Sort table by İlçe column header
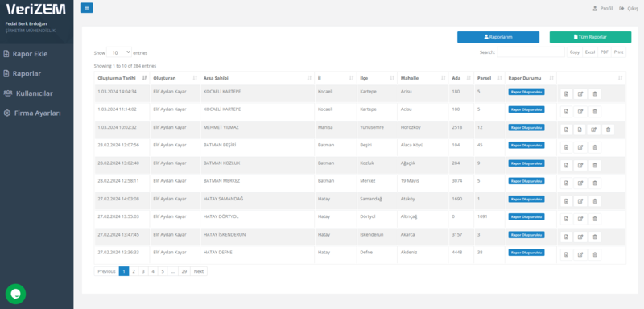This screenshot has height=309, width=644. (x=377, y=78)
